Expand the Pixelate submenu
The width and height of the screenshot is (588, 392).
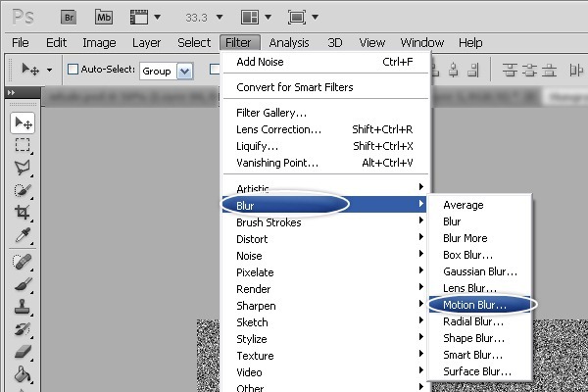[325, 272]
